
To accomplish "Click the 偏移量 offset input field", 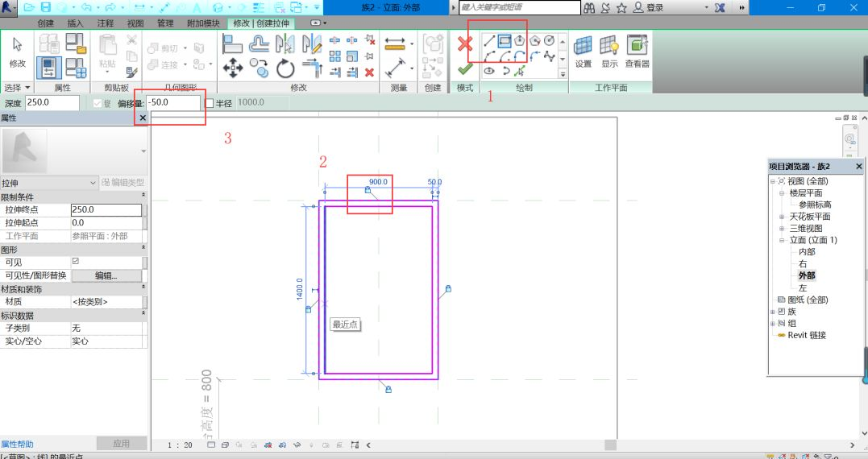I will tap(172, 103).
